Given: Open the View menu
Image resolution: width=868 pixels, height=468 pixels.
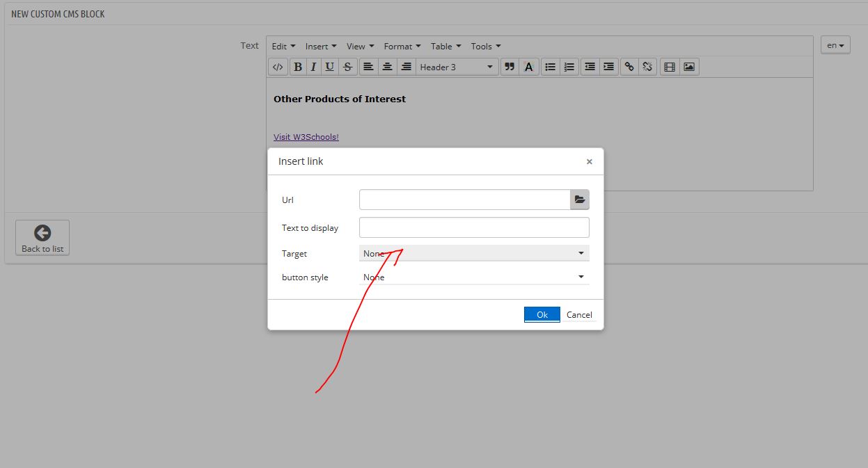Looking at the screenshot, I should click(360, 46).
